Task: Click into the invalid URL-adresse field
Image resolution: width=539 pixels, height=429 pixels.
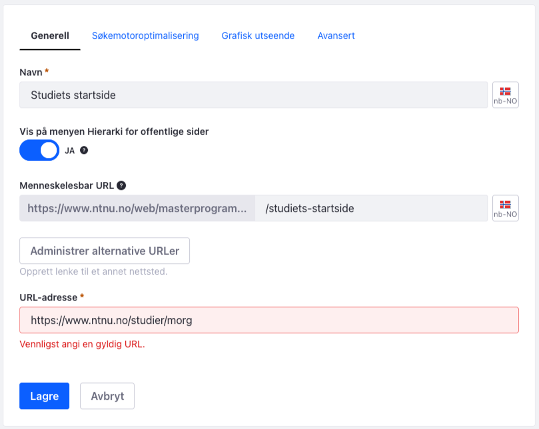Action: [x=269, y=320]
